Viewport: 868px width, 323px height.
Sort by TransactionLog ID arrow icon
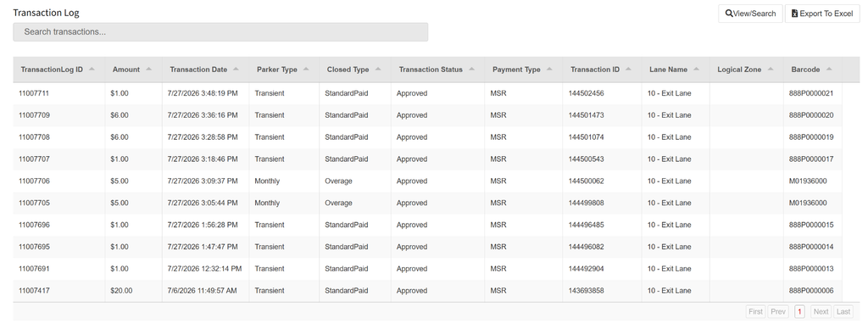[x=92, y=70]
